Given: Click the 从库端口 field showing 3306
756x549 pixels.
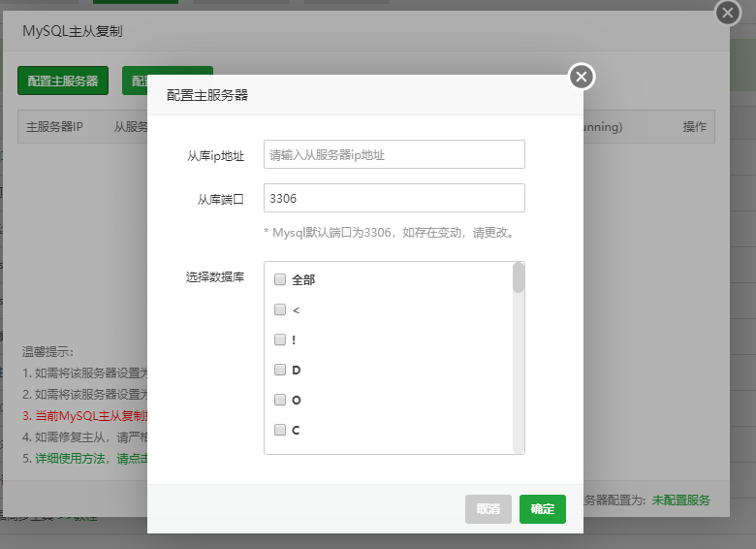Looking at the screenshot, I should click(x=394, y=198).
